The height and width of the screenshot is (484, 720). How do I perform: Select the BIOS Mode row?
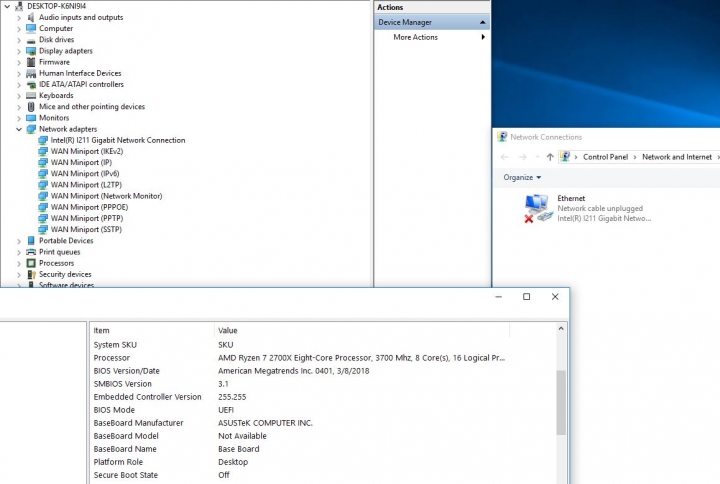(299, 410)
